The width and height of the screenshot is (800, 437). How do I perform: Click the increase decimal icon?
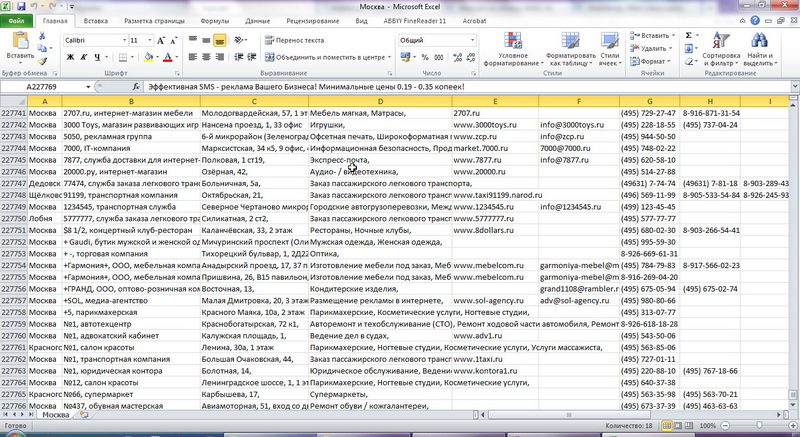click(458, 57)
